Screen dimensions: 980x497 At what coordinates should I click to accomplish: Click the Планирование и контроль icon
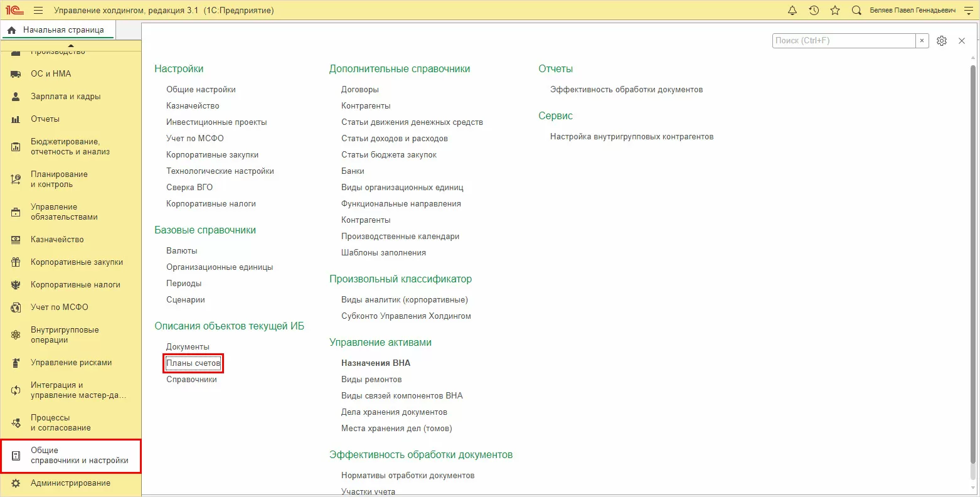click(x=16, y=179)
